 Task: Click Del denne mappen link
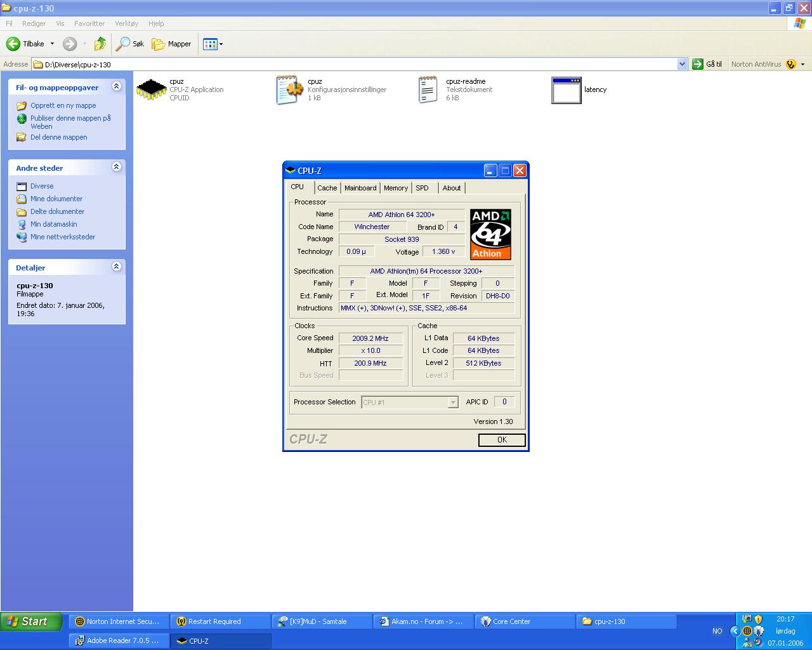pyautogui.click(x=59, y=137)
